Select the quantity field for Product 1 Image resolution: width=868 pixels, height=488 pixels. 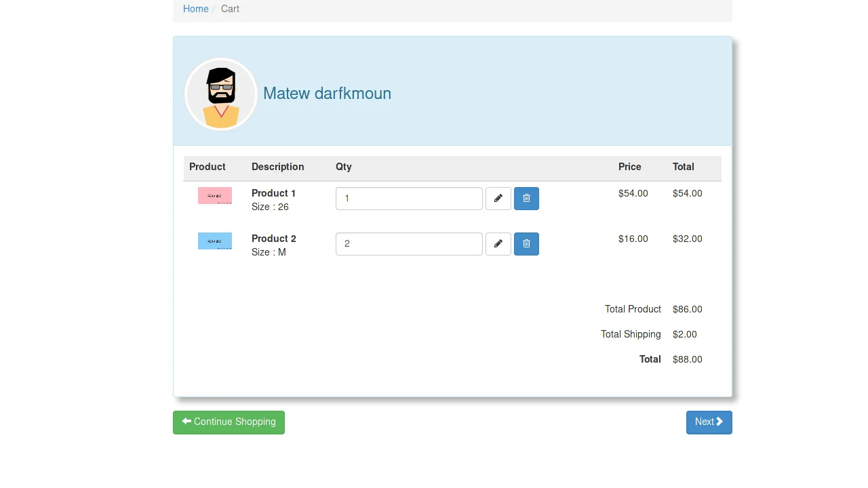[409, 198]
